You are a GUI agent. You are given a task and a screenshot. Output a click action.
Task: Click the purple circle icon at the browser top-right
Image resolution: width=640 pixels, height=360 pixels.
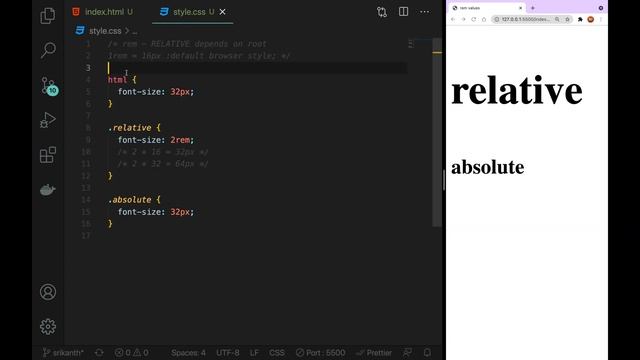[601, 8]
